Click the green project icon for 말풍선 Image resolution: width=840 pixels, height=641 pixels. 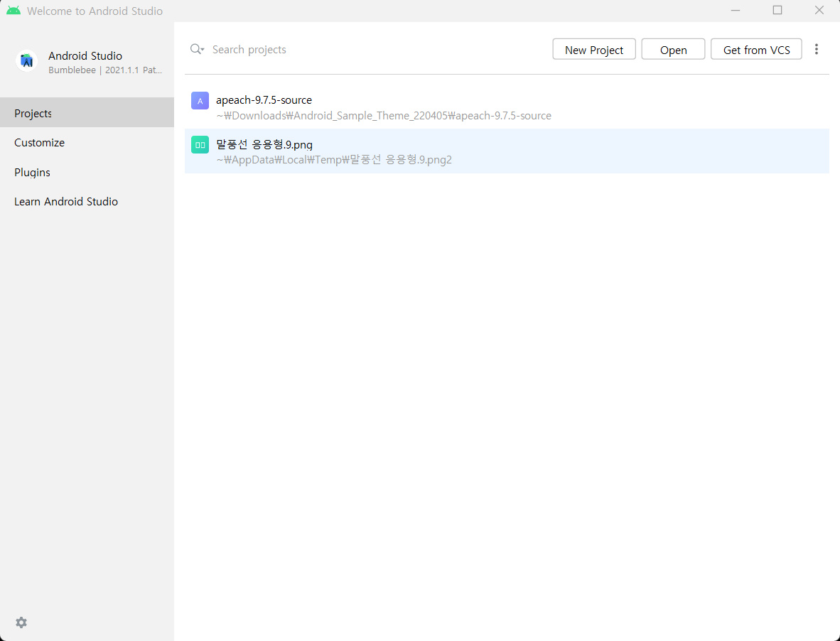200,145
